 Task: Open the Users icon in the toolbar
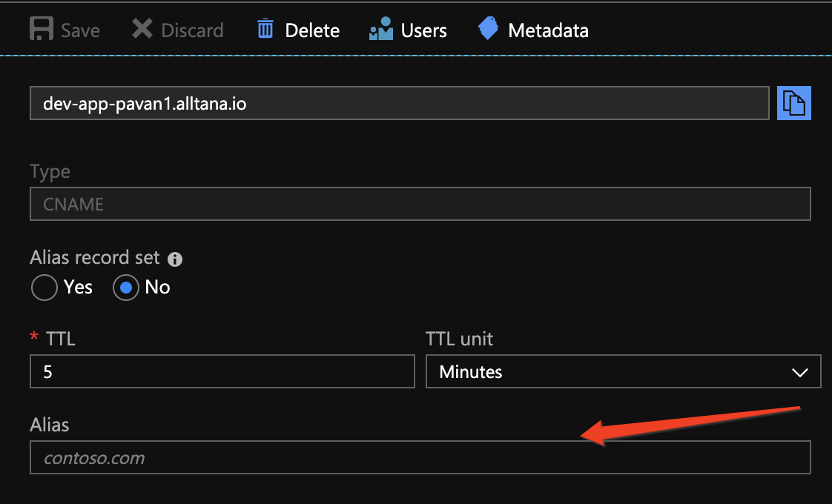(x=380, y=28)
